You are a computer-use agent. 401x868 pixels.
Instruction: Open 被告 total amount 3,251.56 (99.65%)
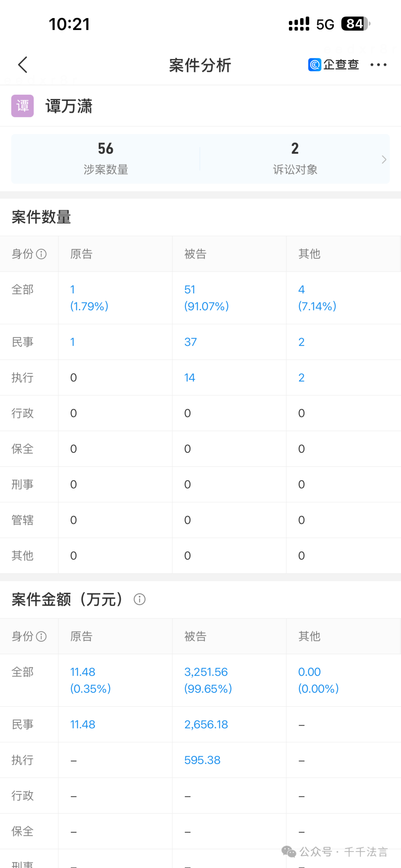208,680
